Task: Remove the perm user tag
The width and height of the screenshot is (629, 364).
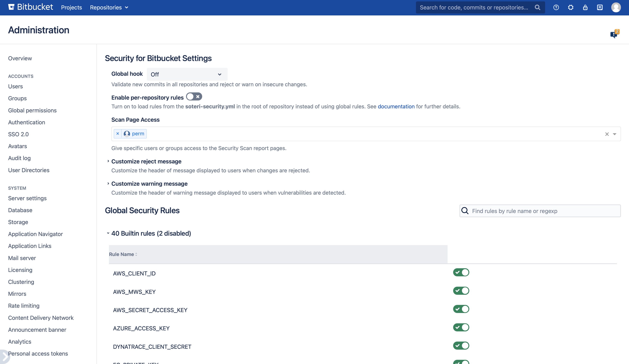Action: 118,134
